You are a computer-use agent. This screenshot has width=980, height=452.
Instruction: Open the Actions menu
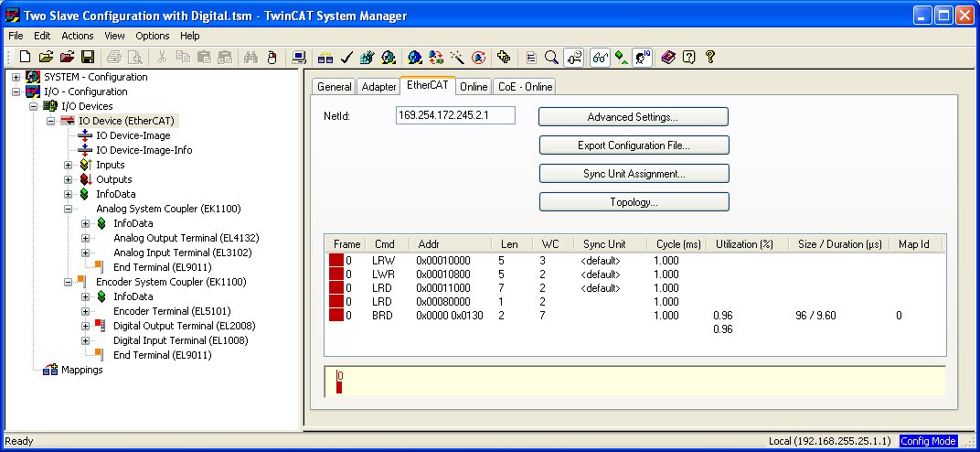click(78, 36)
